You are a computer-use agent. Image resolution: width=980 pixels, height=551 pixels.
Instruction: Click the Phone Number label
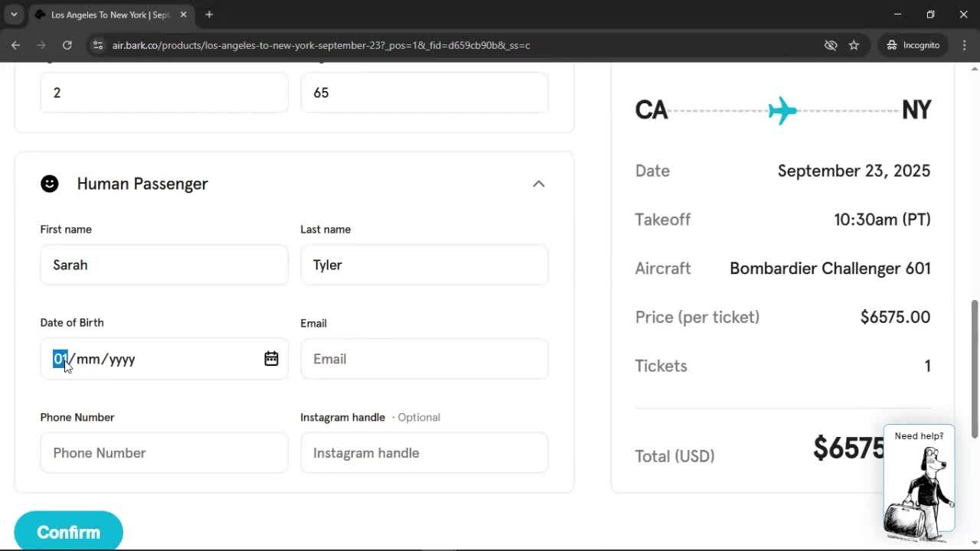coord(77,417)
